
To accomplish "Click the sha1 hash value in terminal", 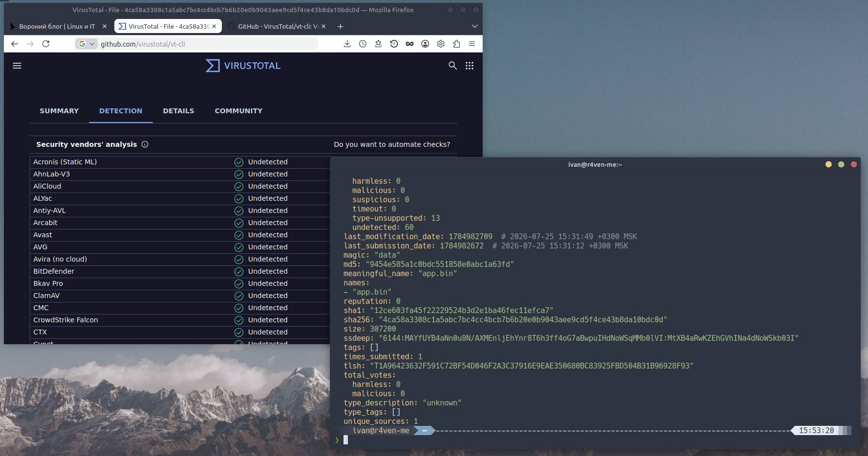I will tap(462, 310).
